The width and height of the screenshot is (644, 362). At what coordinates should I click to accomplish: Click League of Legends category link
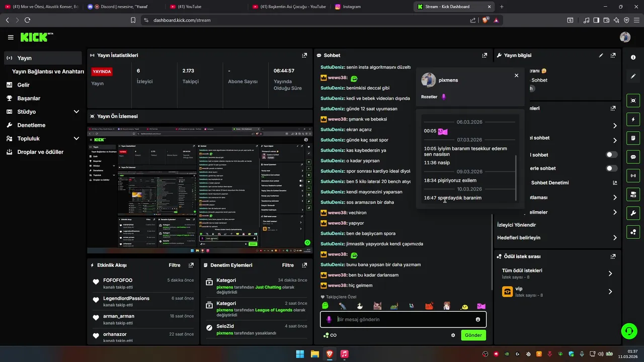coord(274,310)
